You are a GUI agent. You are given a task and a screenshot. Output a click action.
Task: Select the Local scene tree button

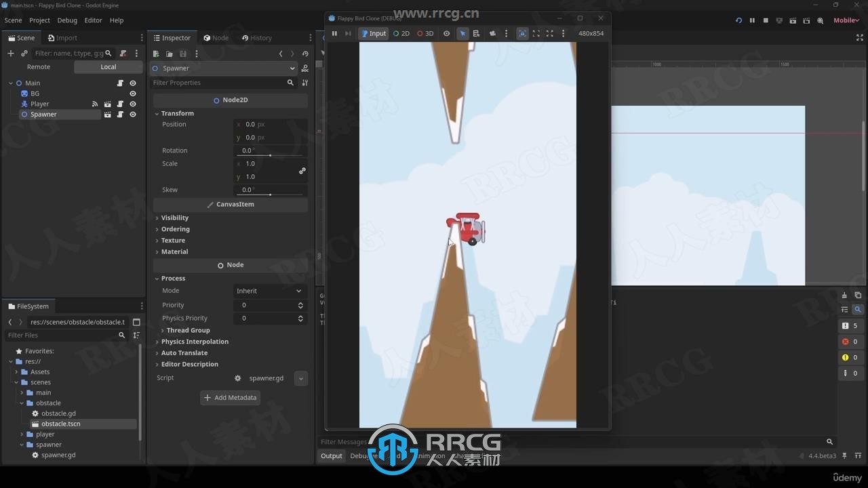coord(108,67)
